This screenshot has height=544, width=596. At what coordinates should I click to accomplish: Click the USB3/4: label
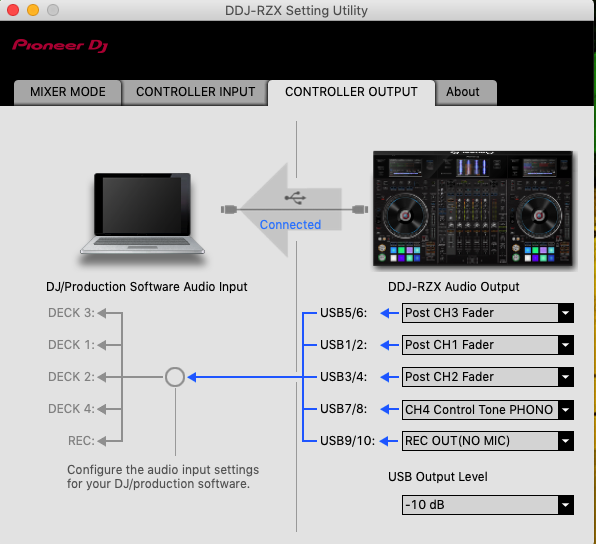pos(344,377)
